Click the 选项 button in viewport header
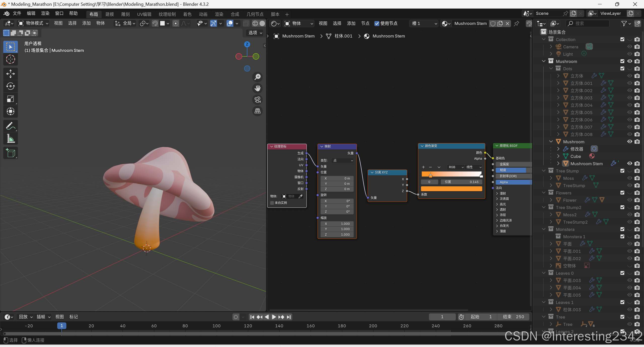 click(255, 33)
